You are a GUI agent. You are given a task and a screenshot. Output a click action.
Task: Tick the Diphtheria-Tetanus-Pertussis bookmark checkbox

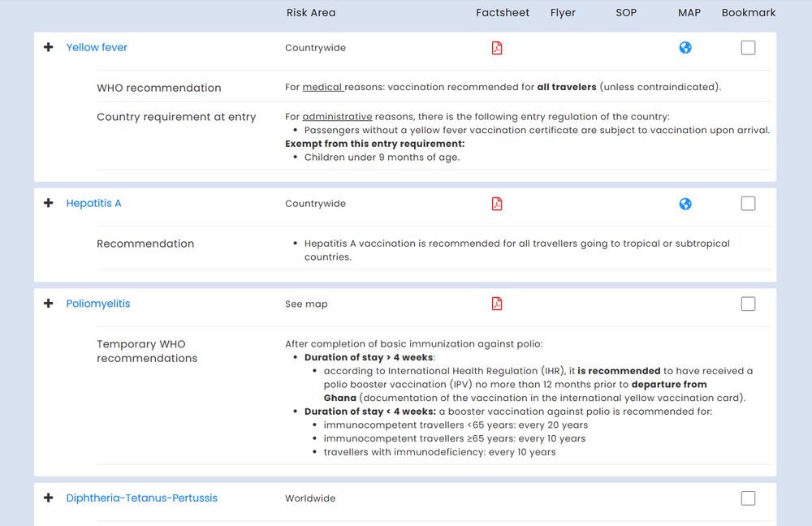coord(748,498)
